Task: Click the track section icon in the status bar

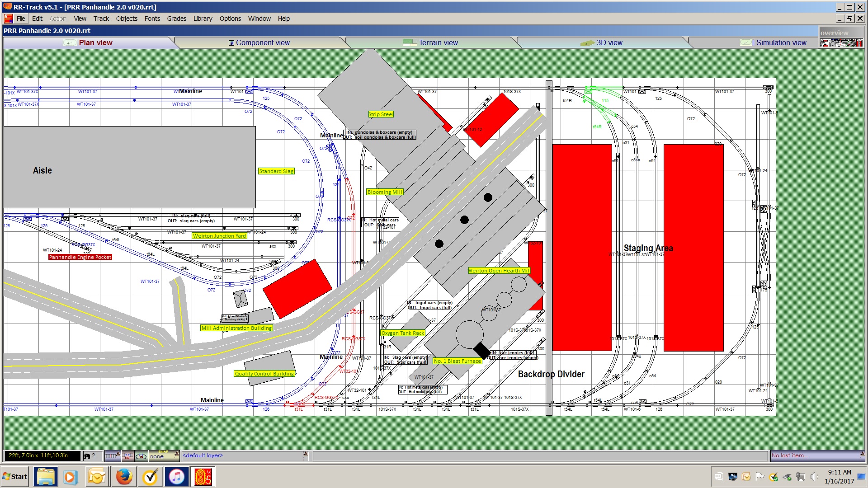Action: [x=111, y=455]
